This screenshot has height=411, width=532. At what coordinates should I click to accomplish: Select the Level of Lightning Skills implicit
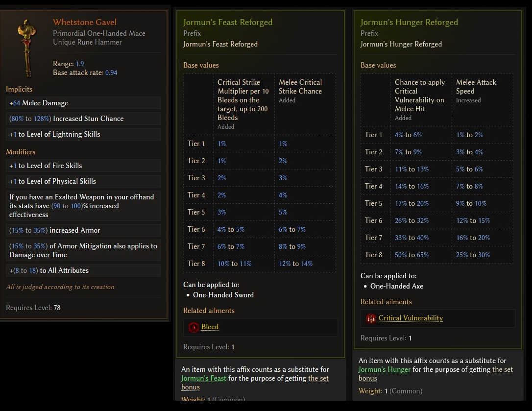coord(84,134)
